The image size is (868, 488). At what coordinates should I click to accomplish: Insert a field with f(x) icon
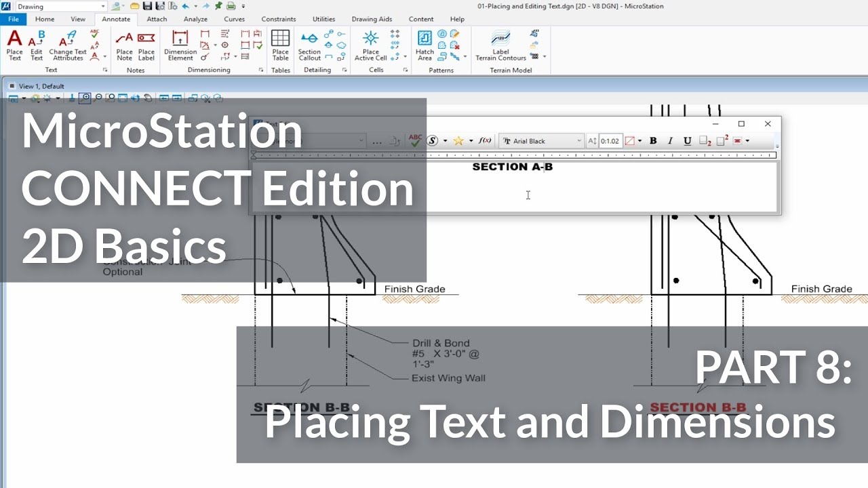pos(485,140)
